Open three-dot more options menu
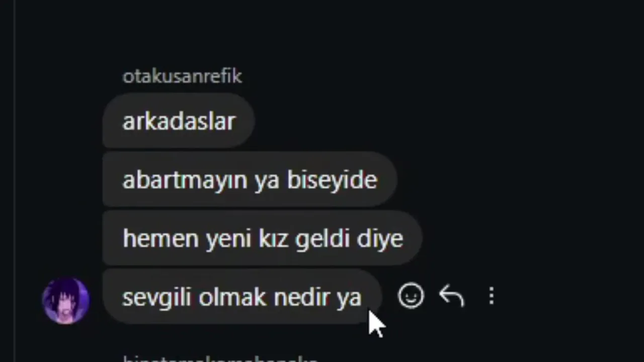 click(492, 296)
